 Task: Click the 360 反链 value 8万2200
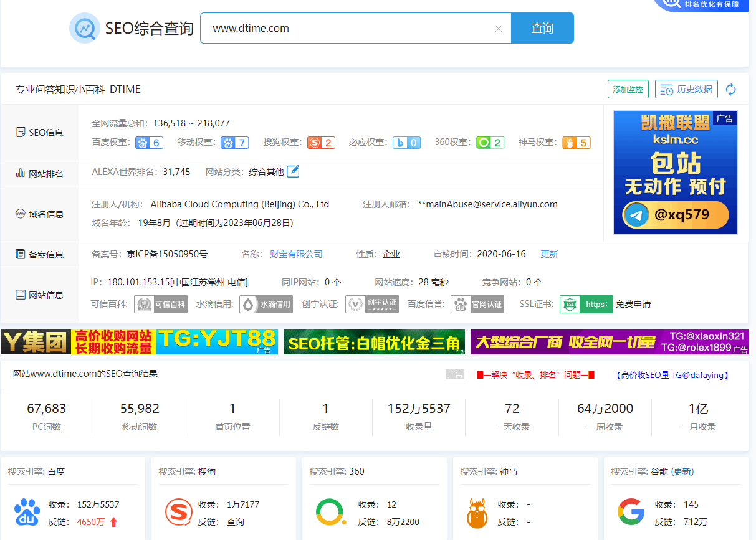403,522
